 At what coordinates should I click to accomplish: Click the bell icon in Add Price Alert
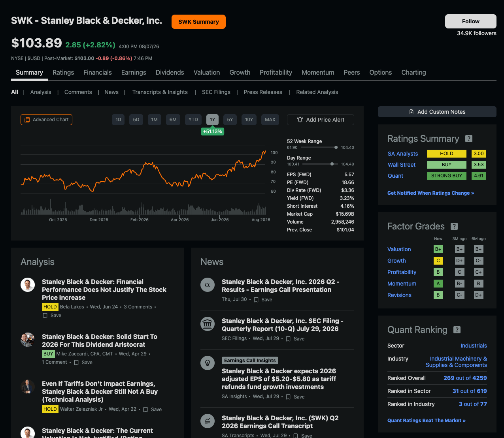point(300,120)
